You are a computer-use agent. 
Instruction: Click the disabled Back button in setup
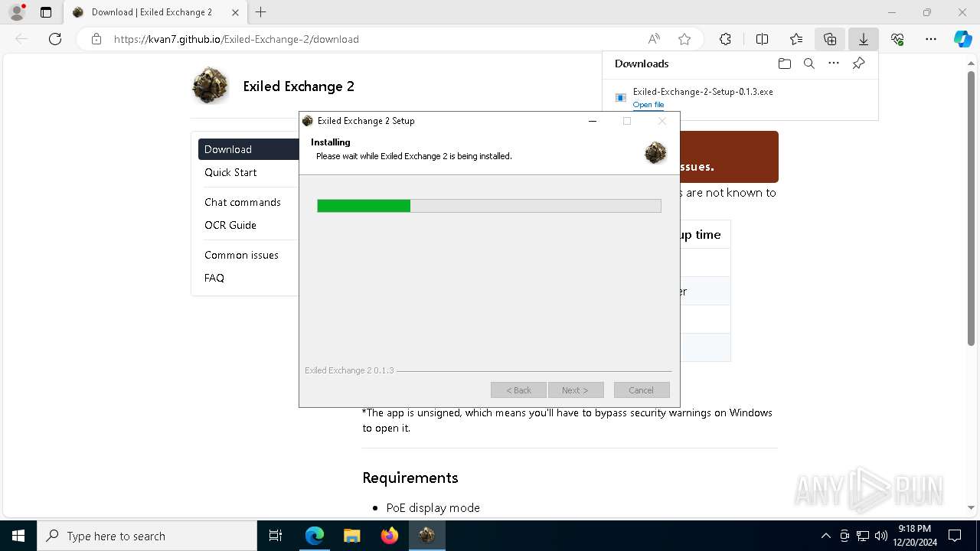click(x=518, y=390)
